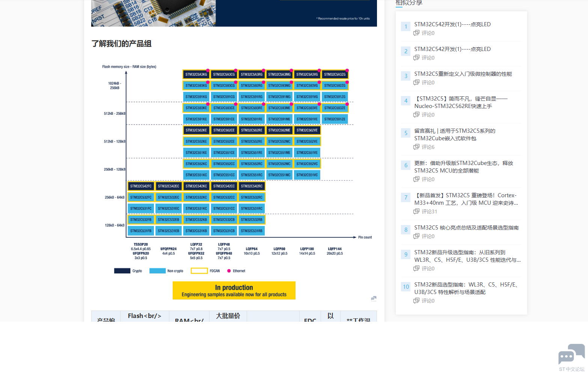Open link STM32C5重新定义入门级微控制器的性能
The height and width of the screenshot is (375, 588).
463,74
